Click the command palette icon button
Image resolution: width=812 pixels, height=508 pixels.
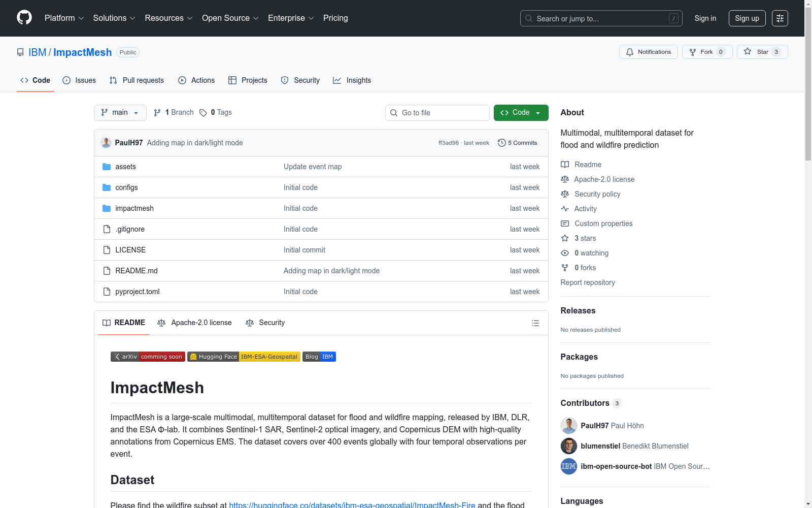click(780, 18)
